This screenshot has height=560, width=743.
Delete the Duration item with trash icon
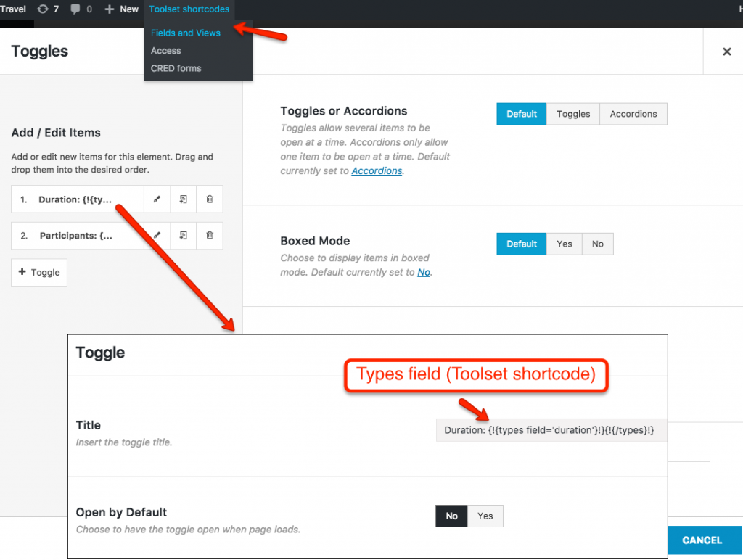[209, 199]
